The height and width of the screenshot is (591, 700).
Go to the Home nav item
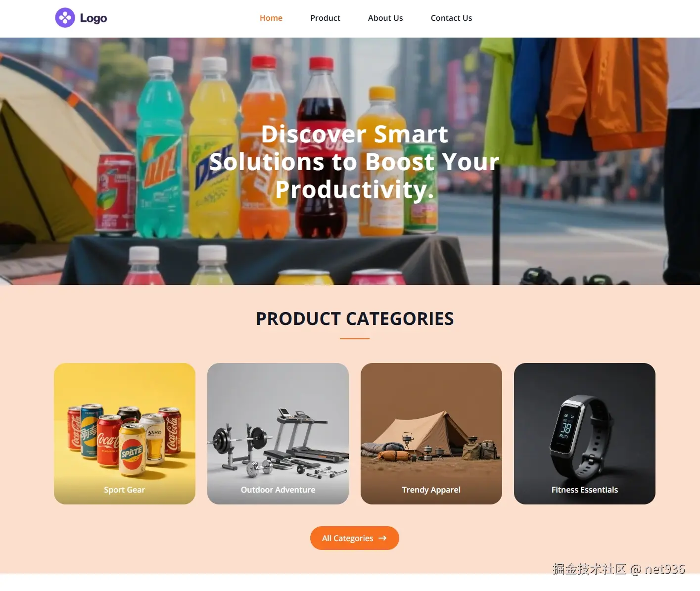pos(271,18)
